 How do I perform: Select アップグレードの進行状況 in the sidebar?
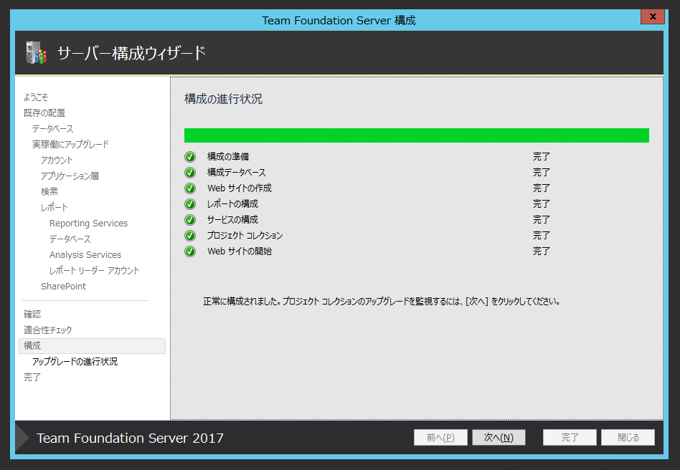click(x=75, y=361)
